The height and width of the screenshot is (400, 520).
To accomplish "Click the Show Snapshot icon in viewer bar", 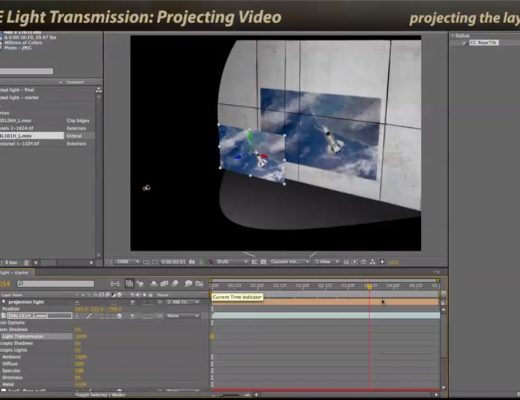I will pos(201,262).
